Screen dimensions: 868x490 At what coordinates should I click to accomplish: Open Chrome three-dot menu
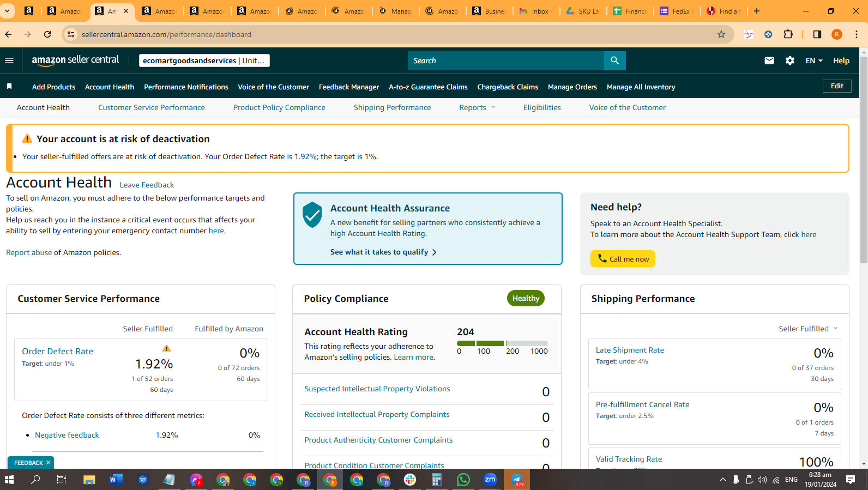[x=857, y=34]
